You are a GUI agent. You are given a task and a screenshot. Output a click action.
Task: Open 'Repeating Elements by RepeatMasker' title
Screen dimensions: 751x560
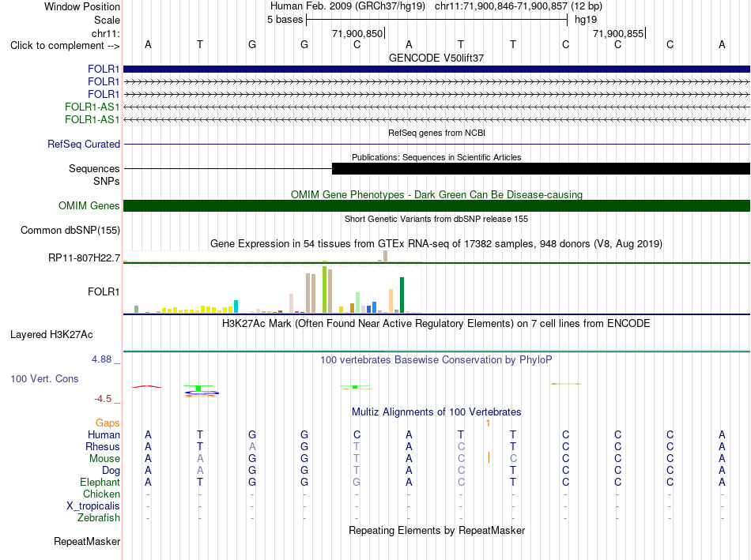tap(436, 530)
